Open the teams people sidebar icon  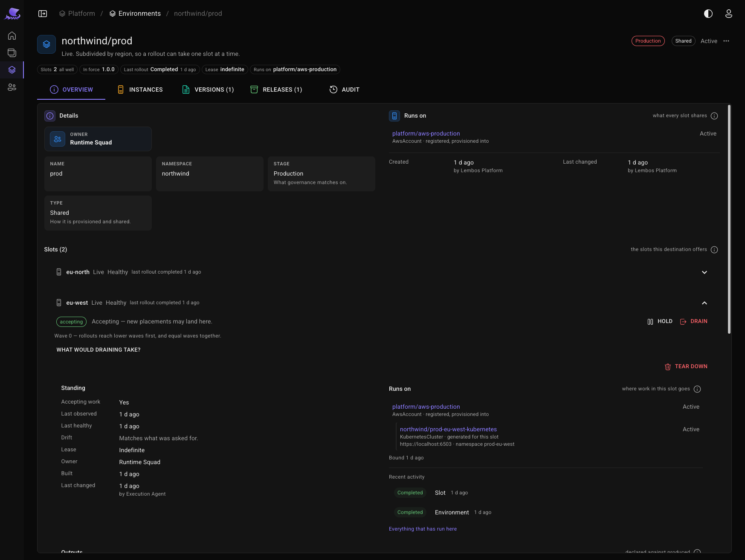coord(12,87)
